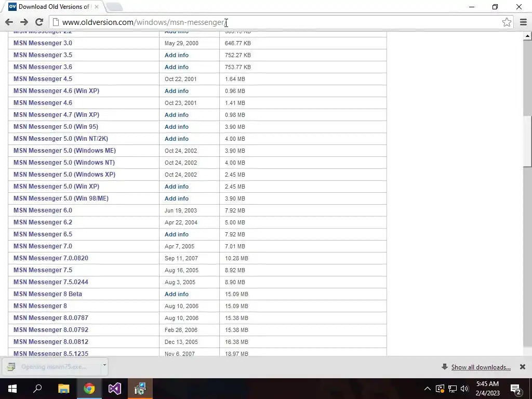
Task: Open the volume control in tray
Action: pos(464,389)
